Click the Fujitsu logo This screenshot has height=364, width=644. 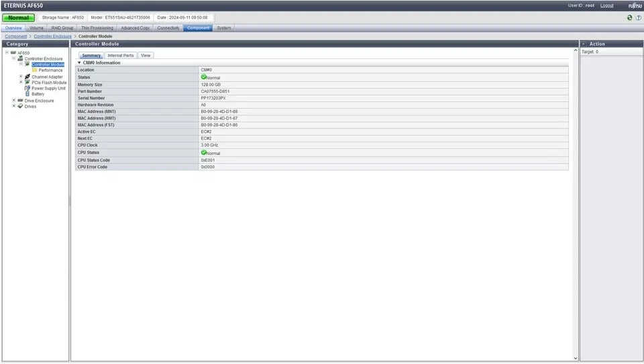[635, 5]
